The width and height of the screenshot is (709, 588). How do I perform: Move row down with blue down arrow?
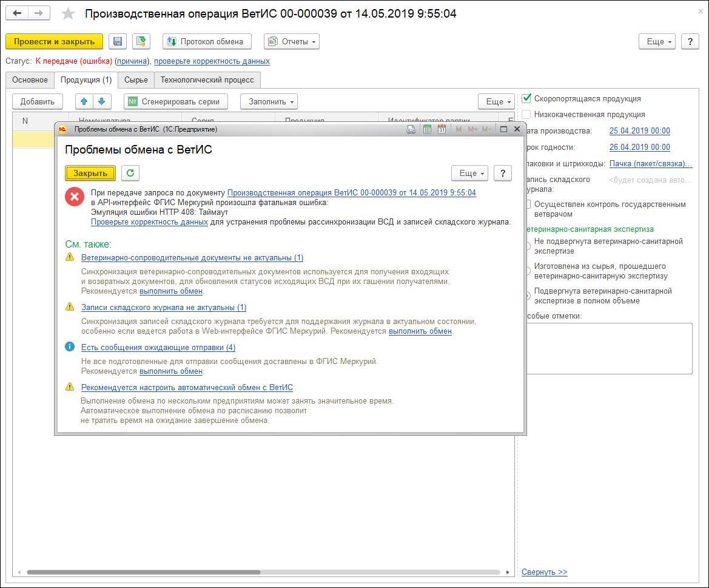[102, 101]
